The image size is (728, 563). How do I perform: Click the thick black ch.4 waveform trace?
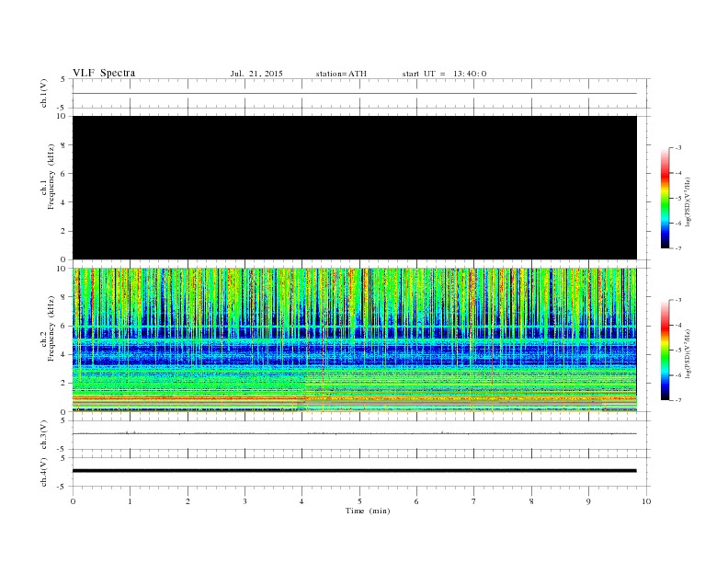[x=355, y=471]
